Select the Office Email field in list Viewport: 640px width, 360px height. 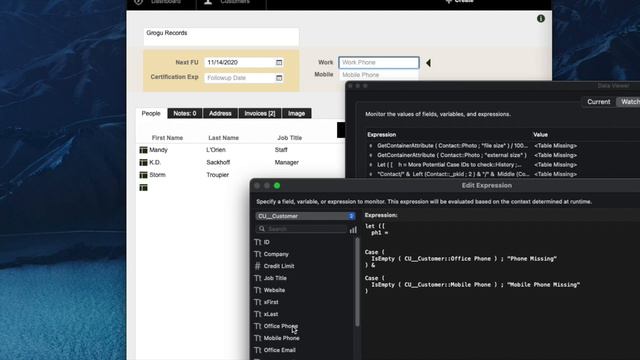tap(280, 350)
